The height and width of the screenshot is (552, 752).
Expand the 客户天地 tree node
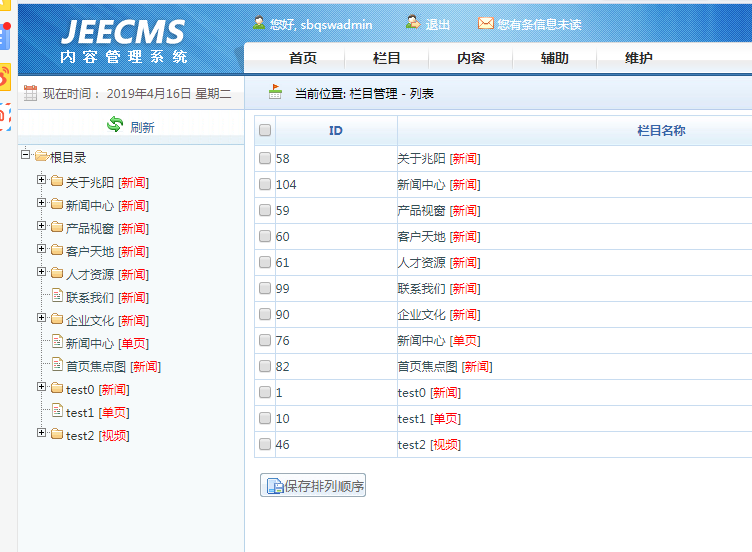pos(41,248)
